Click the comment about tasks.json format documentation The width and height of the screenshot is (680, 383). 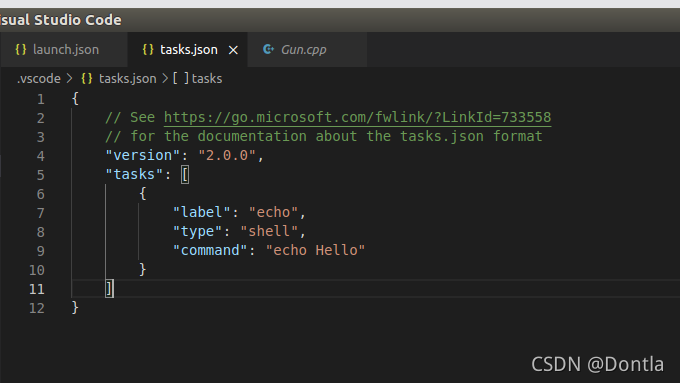click(x=324, y=137)
